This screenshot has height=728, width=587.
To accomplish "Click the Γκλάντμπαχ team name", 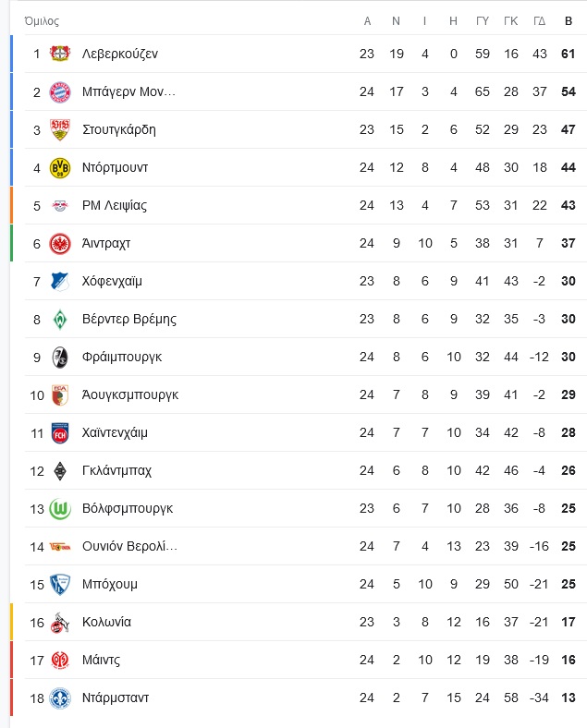I will (x=116, y=471).
